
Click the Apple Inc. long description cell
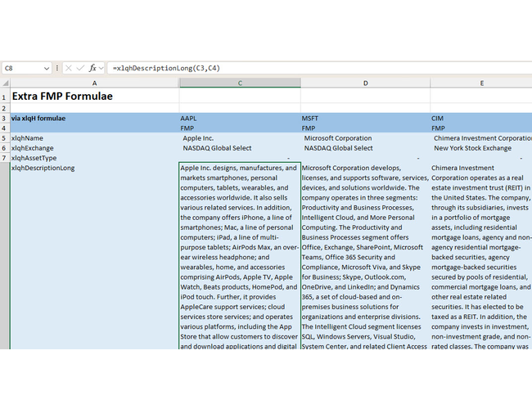click(x=240, y=256)
